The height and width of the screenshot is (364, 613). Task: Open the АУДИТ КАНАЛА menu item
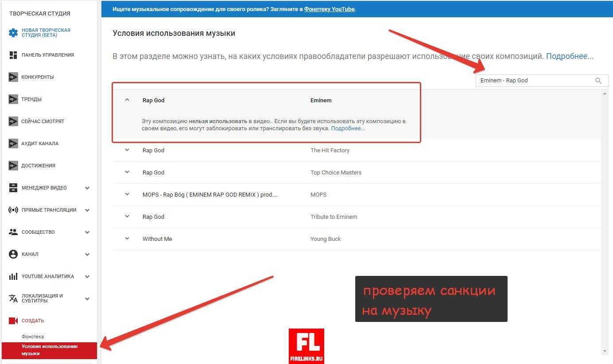40,143
